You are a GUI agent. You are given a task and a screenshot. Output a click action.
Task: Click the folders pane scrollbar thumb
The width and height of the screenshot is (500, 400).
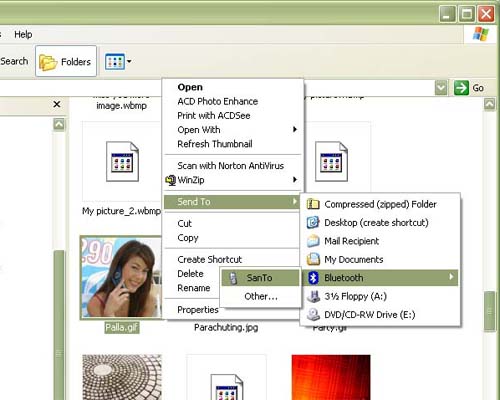(59, 325)
